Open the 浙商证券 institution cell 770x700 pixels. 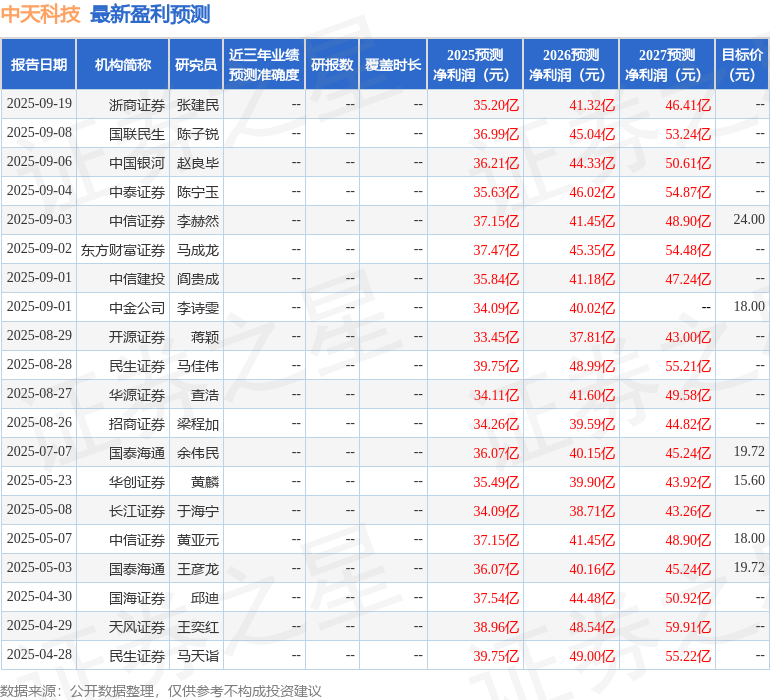137,104
